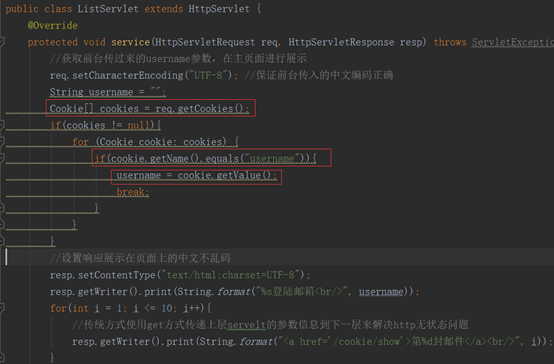Collapse the for Cookie loop fold marker
554x364 pixels.
tap(2, 142)
